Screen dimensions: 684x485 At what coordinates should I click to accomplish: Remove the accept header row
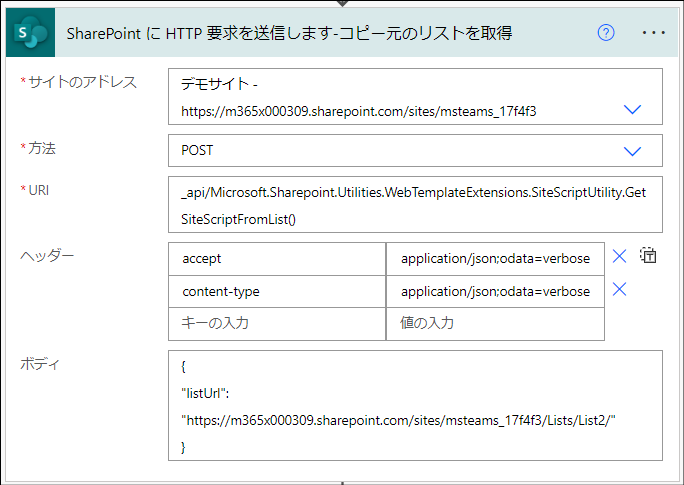point(619,256)
